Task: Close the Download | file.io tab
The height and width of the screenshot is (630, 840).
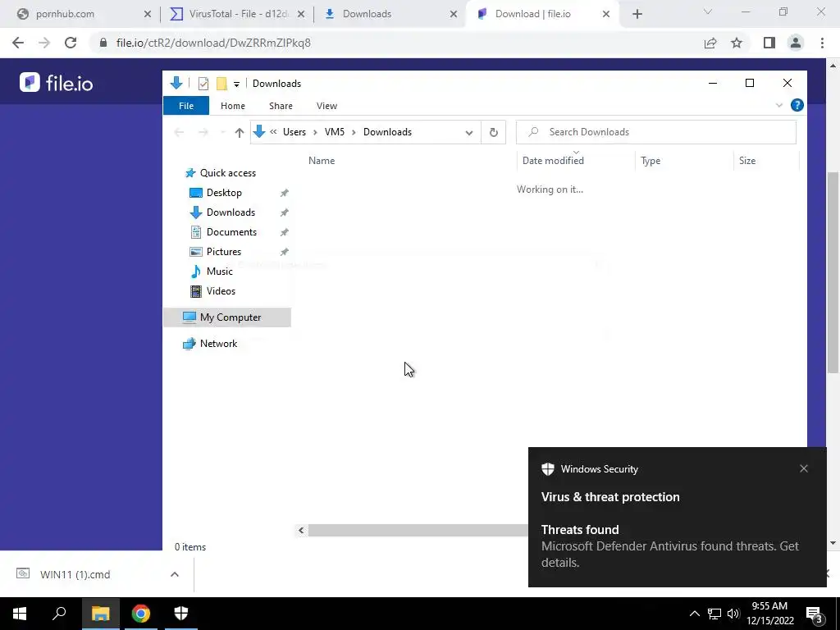Action: pos(606,15)
